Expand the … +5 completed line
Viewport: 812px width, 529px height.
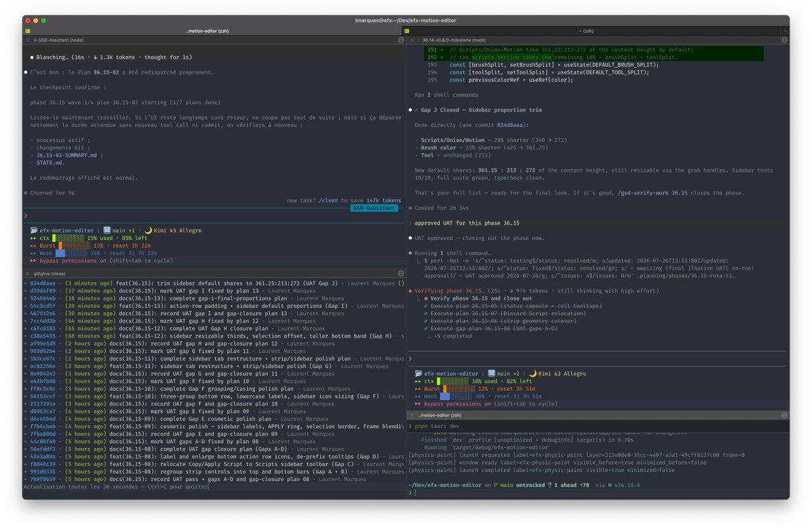point(449,336)
